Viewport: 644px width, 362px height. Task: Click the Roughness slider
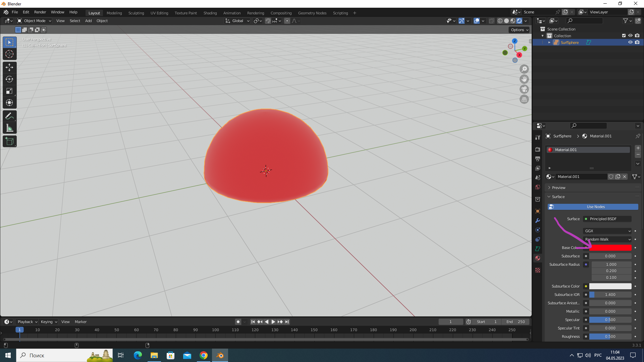pos(610,337)
